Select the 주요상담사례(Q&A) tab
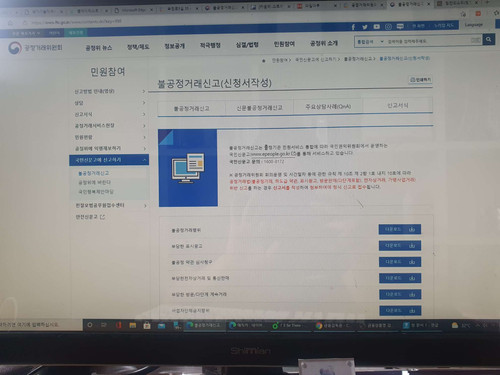The width and height of the screenshot is (500, 375). click(328, 106)
